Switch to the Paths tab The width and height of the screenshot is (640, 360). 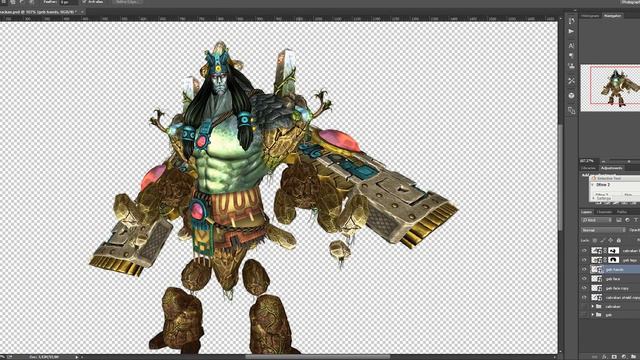point(622,212)
